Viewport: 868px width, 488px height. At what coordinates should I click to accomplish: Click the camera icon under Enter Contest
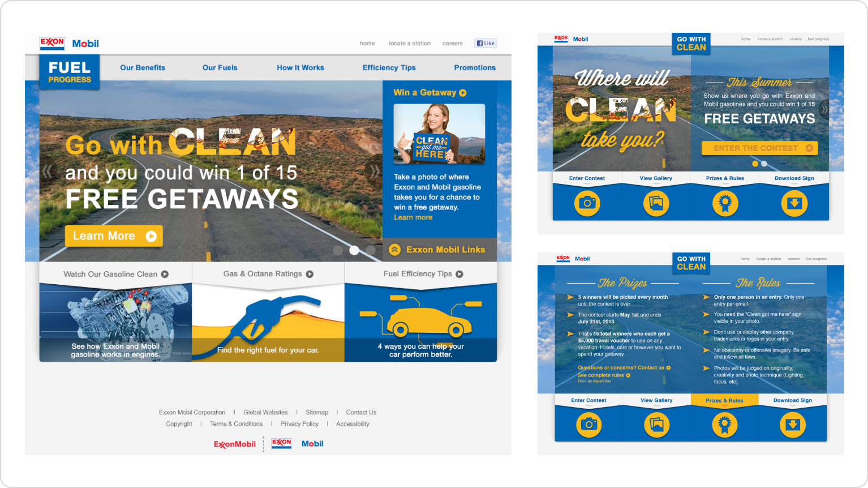pos(587,203)
